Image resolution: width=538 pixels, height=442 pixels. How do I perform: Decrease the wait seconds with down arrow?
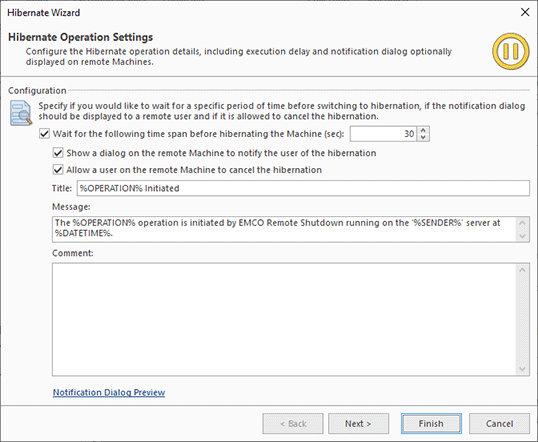tap(423, 137)
